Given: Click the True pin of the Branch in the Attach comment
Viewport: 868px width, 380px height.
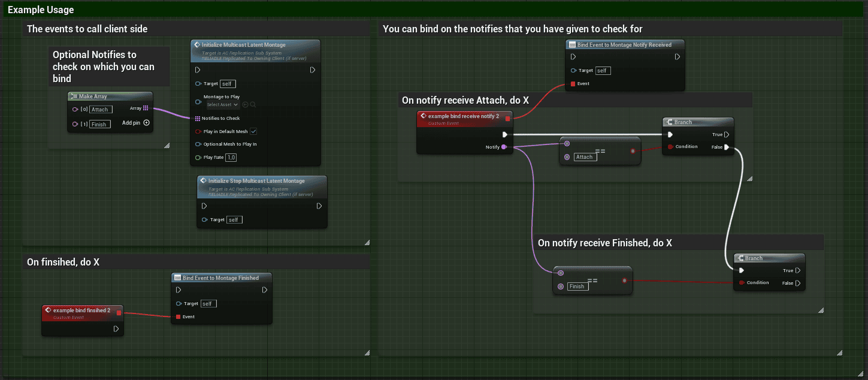Looking at the screenshot, I should (726, 135).
